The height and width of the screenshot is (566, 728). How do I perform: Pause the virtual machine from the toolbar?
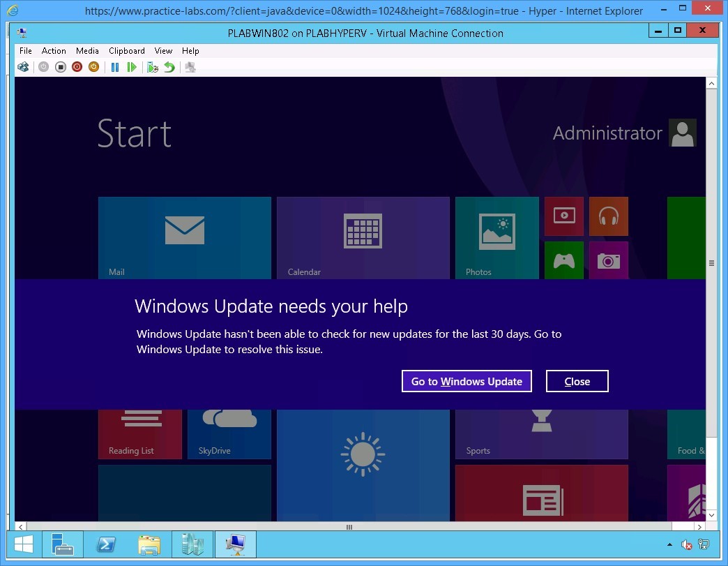115,66
